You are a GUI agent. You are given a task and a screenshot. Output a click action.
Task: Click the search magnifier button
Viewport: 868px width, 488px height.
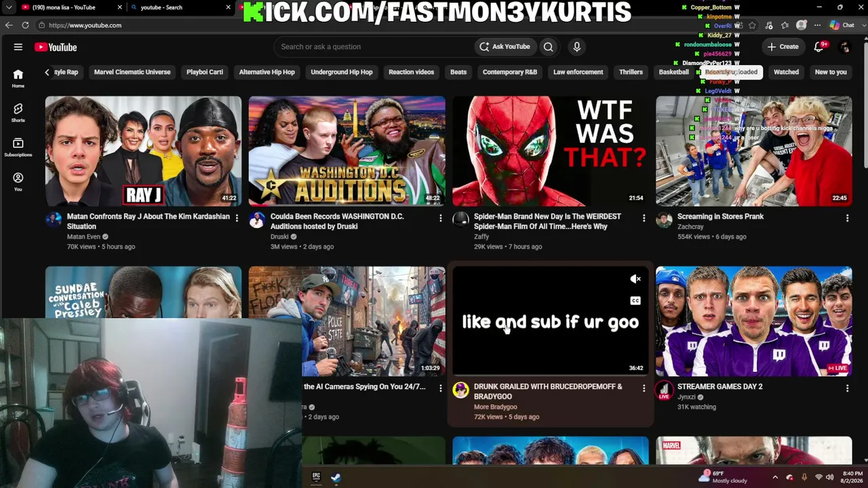[x=548, y=47]
